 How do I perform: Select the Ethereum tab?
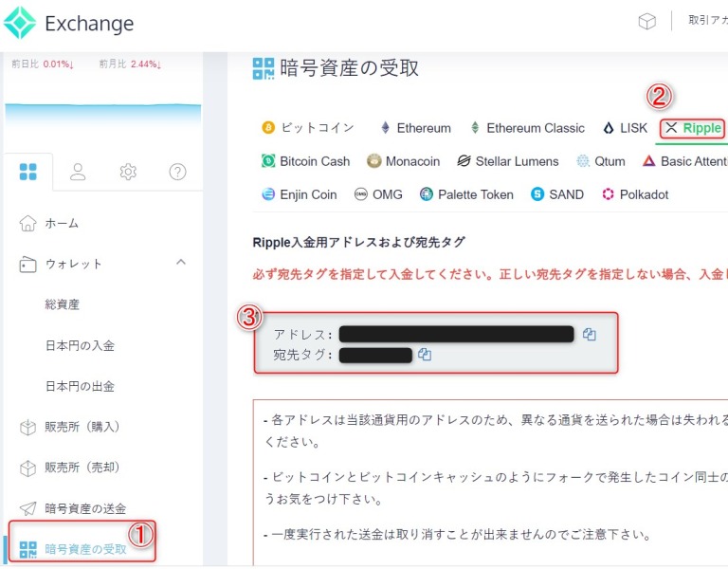pos(416,128)
